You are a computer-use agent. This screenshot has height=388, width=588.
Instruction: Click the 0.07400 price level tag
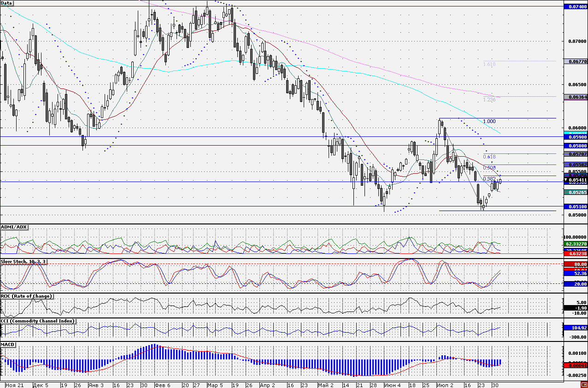[x=575, y=6]
